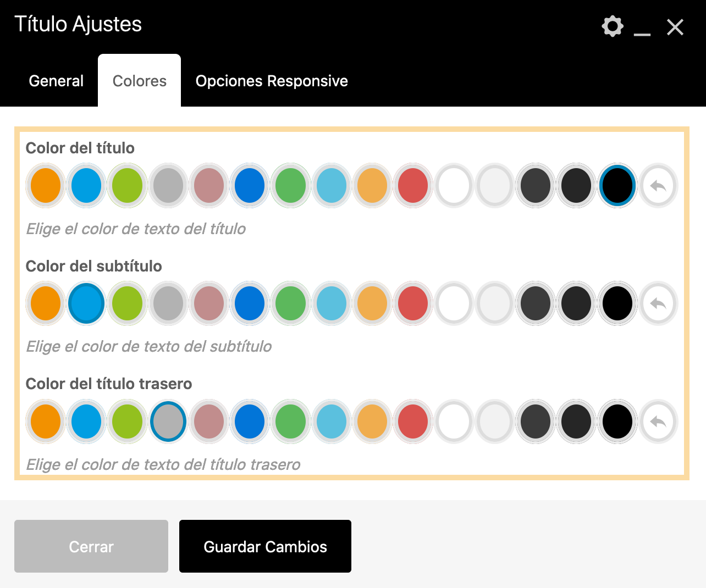
Task: Open the settings gear in header
Action: [x=613, y=26]
